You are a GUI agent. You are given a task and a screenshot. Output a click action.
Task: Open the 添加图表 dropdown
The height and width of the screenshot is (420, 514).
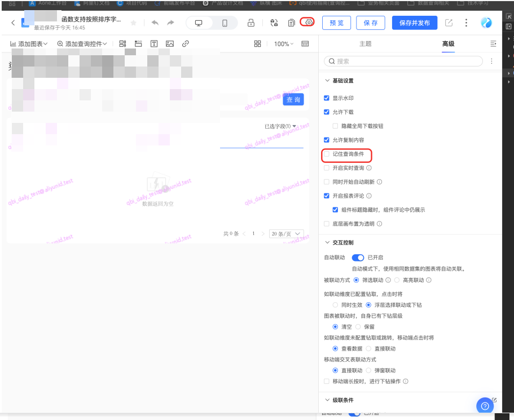pyautogui.click(x=29, y=44)
